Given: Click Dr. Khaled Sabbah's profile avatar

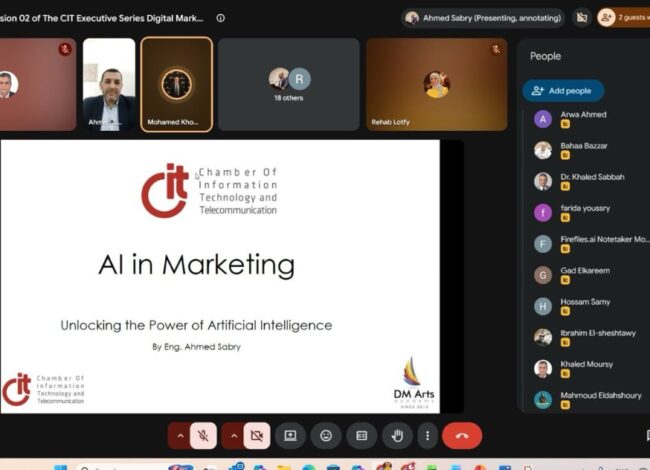Looking at the screenshot, I should (543, 181).
